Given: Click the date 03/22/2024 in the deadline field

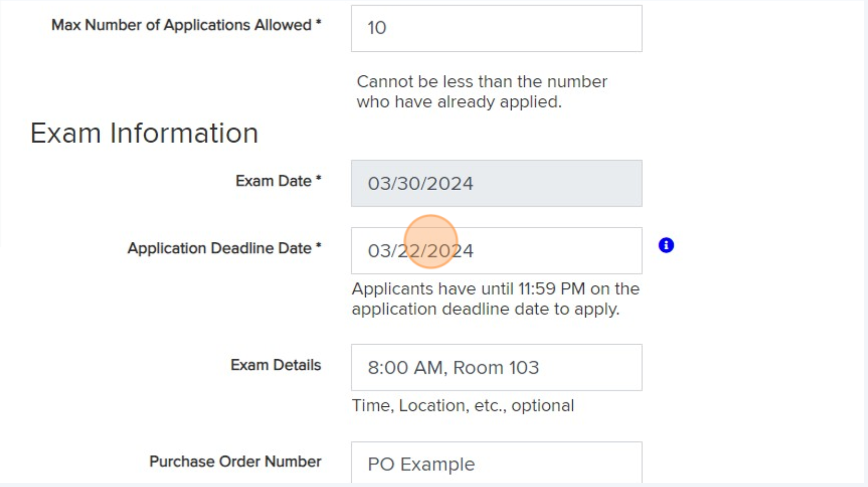Looking at the screenshot, I should point(421,250).
